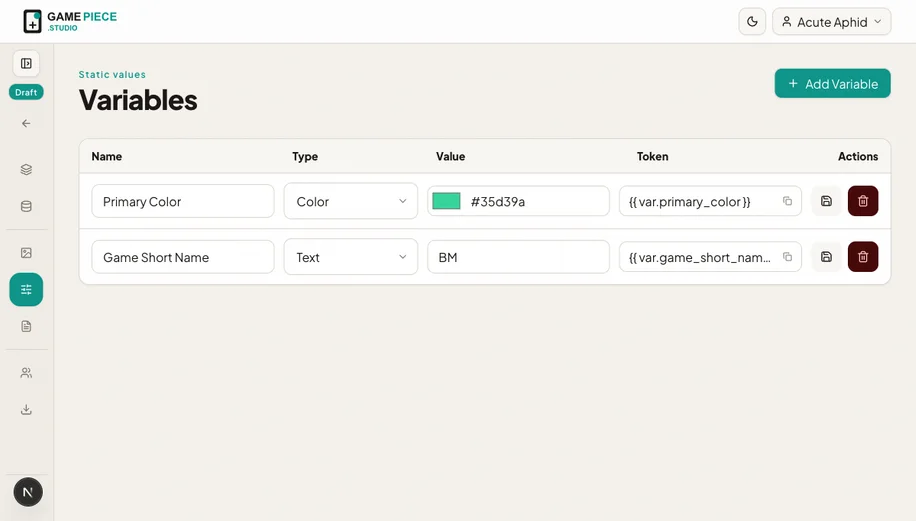
Task: Click the Variables page heading
Action: coord(138,100)
